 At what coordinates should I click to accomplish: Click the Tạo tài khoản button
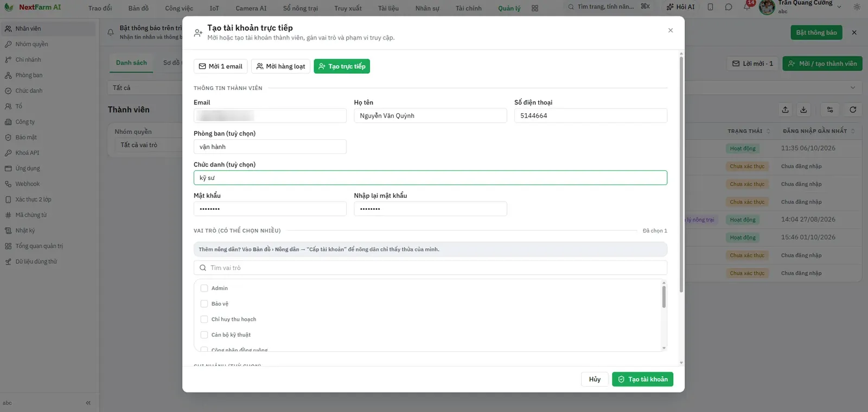[642, 379]
